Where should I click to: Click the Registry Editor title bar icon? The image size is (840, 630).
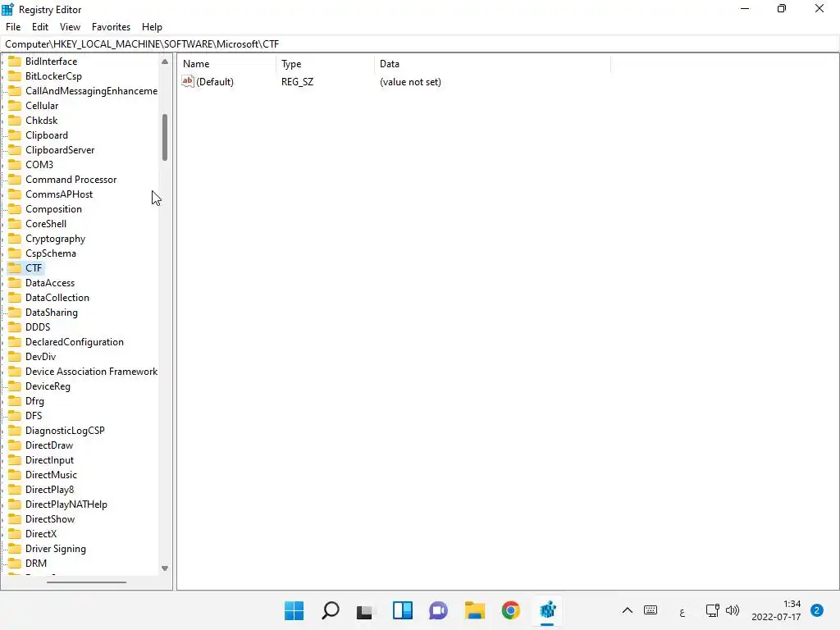(7, 9)
